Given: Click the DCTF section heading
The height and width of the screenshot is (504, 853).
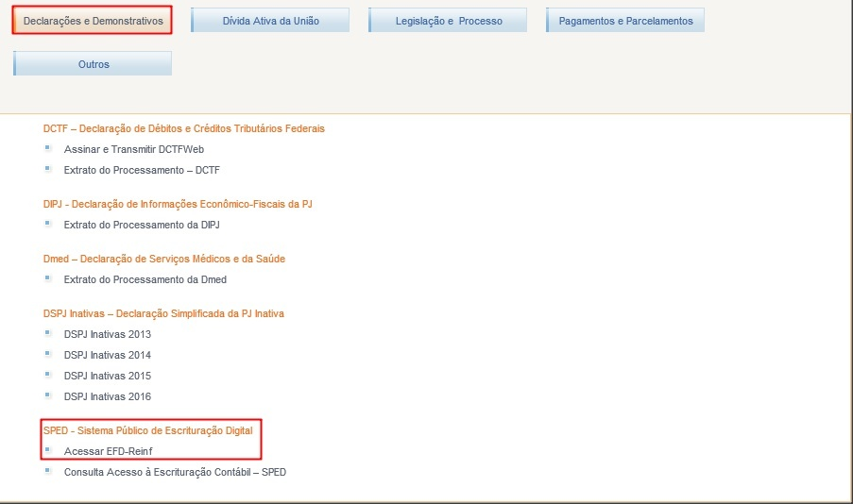Looking at the screenshot, I should [184, 129].
